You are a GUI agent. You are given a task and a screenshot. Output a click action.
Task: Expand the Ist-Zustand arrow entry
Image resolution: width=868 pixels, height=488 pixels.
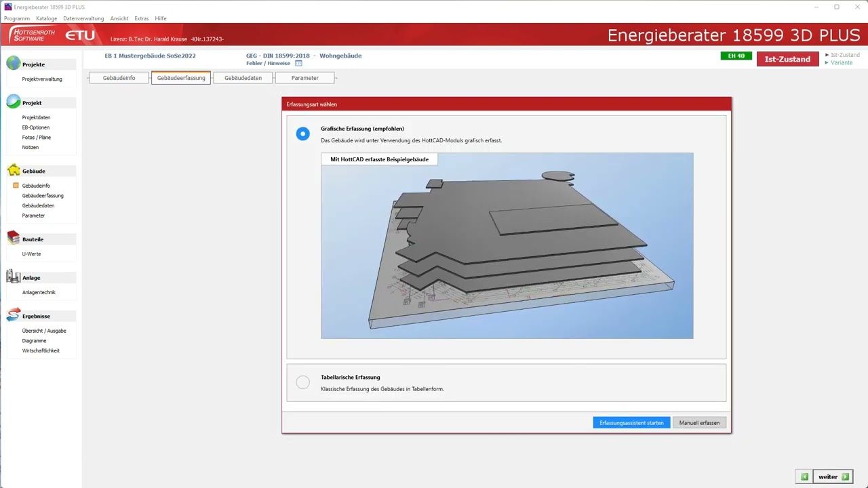(x=842, y=55)
